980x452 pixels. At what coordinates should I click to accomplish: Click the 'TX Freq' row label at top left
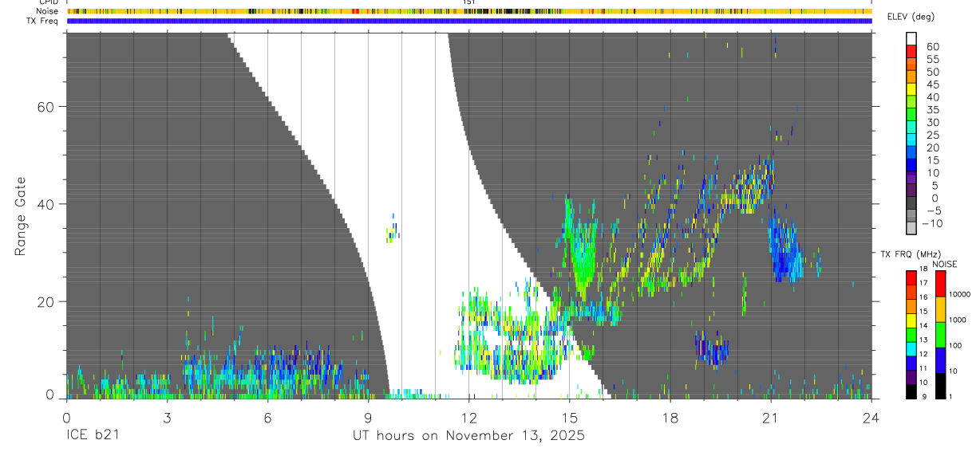44,21
